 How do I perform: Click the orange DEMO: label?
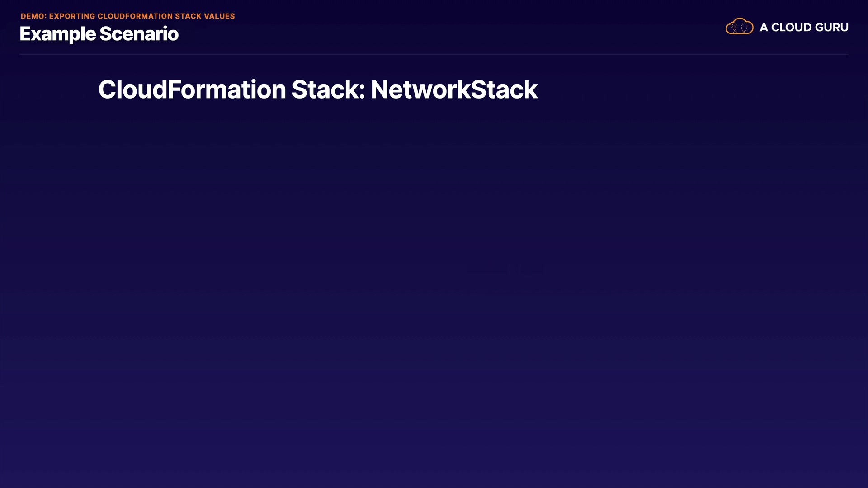coord(33,16)
